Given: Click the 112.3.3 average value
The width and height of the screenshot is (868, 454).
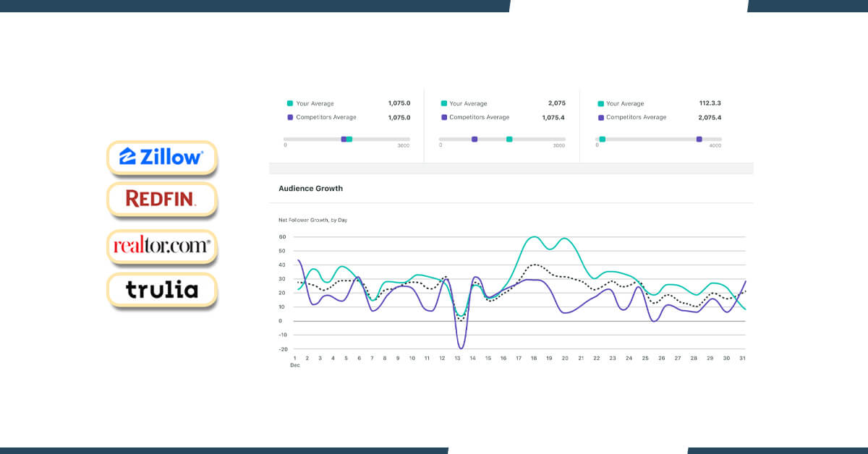Looking at the screenshot, I should coord(710,103).
